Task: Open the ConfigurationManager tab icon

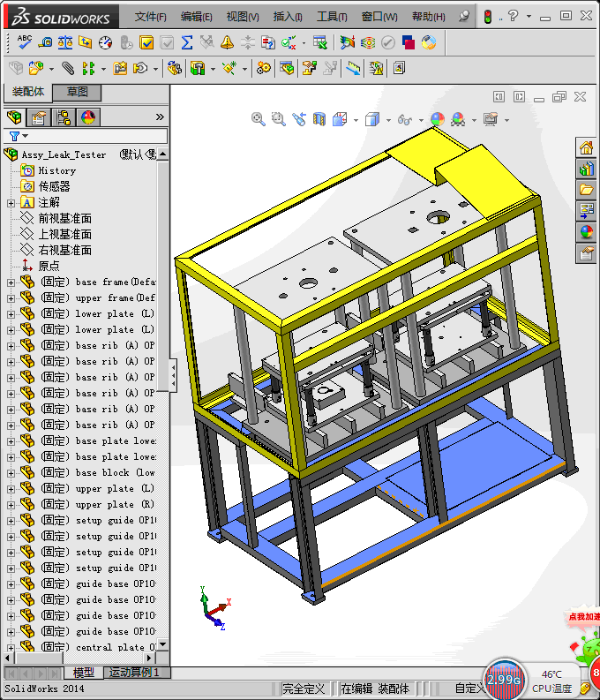Action: [x=64, y=117]
